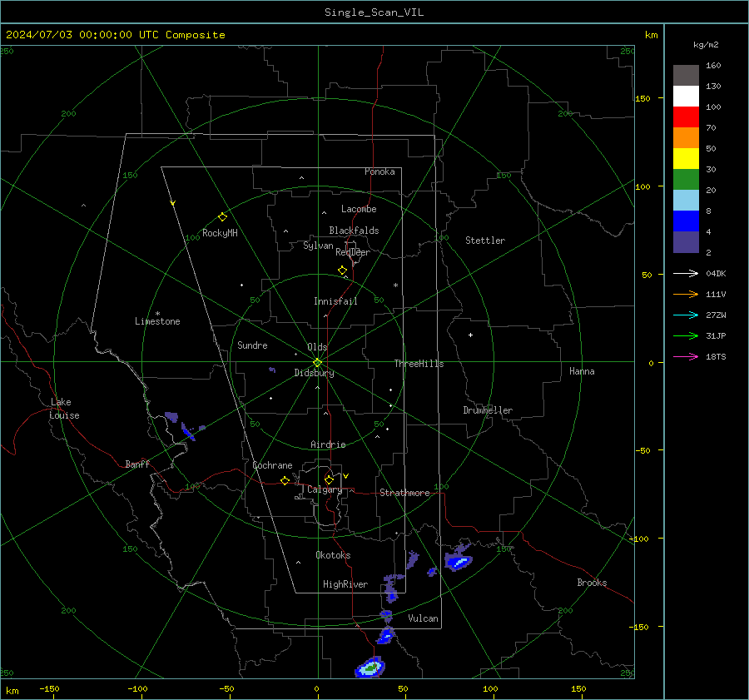This screenshot has width=749, height=700.
Task: Click the -150 value on bottom km axis
Action: [49, 688]
